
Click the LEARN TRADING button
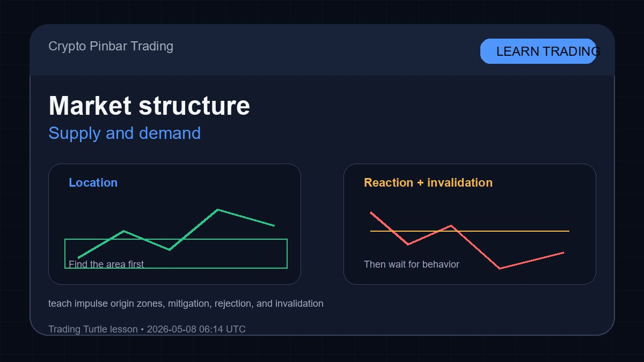pos(538,51)
